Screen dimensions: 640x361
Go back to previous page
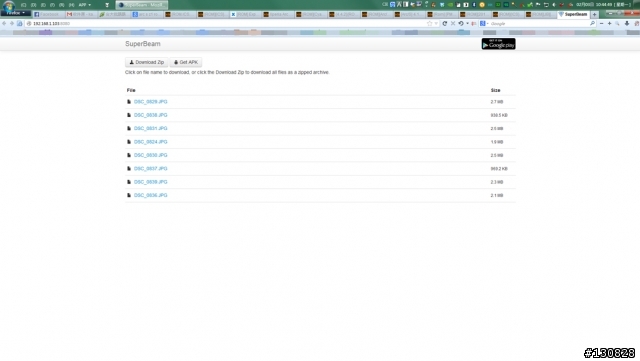pyautogui.click(x=4, y=24)
